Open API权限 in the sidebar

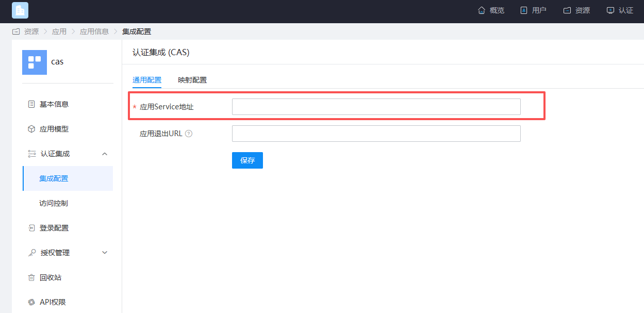pos(68,302)
